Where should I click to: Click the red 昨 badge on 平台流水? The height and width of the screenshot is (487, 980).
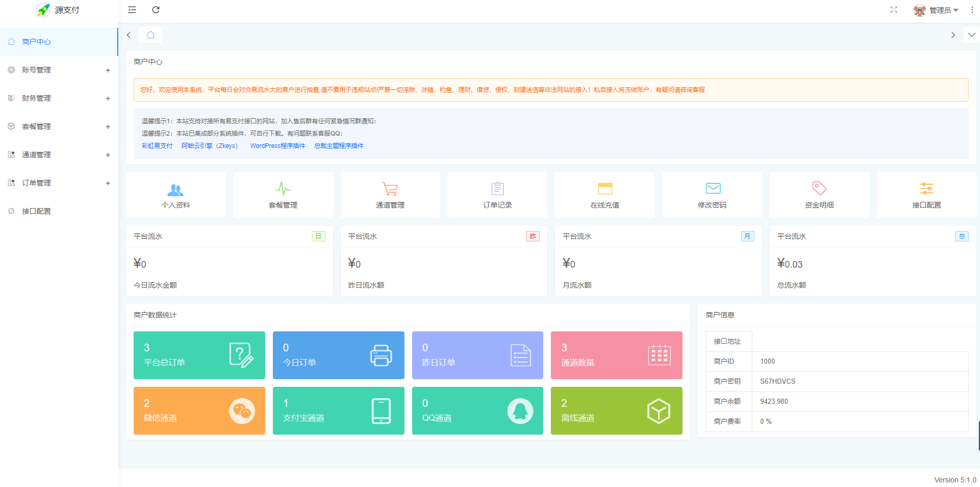point(533,236)
